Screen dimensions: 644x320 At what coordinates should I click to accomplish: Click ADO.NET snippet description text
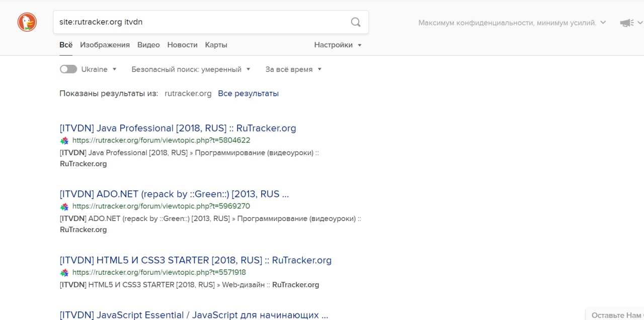pos(210,224)
